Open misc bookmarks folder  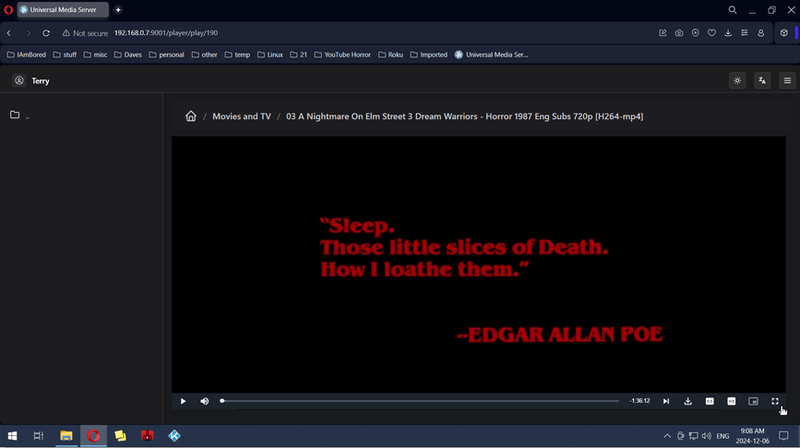pyautogui.click(x=95, y=55)
